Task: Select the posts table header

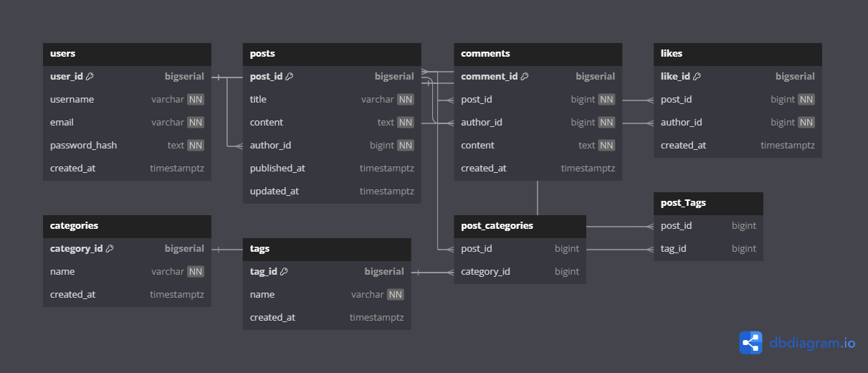Action: point(331,54)
